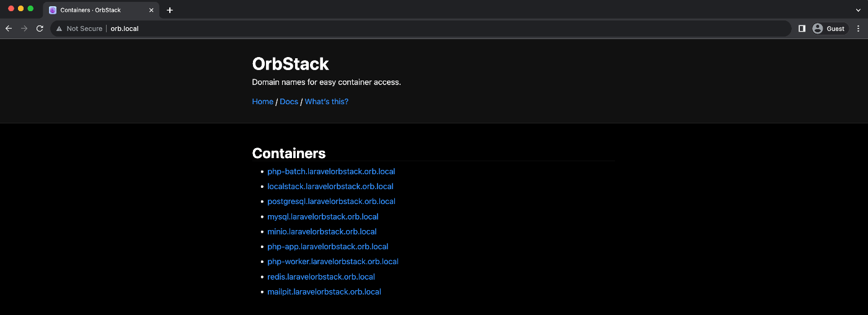Open mailpit.laravelorbstack.orb.local link

click(324, 292)
